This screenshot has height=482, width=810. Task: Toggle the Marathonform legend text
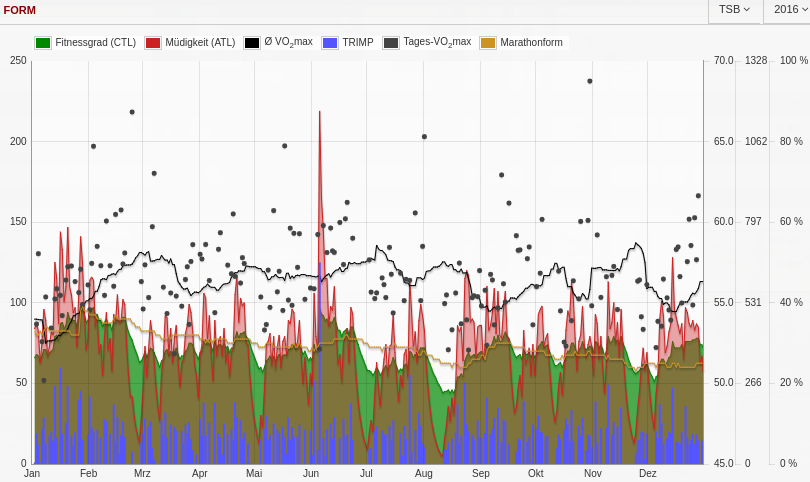pos(531,43)
